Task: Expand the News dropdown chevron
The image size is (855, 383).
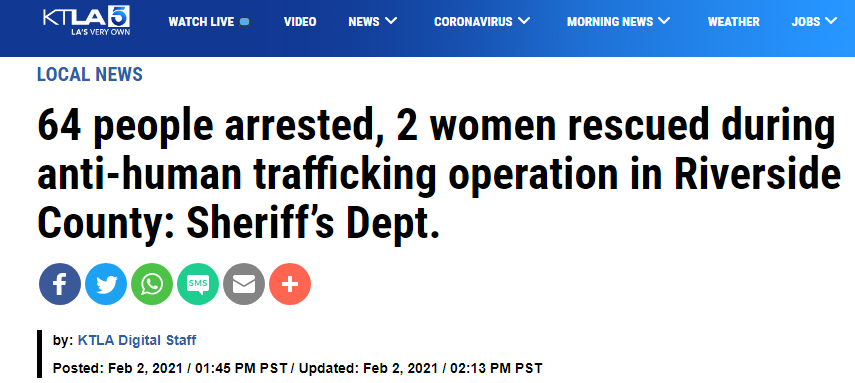Action: [391, 21]
